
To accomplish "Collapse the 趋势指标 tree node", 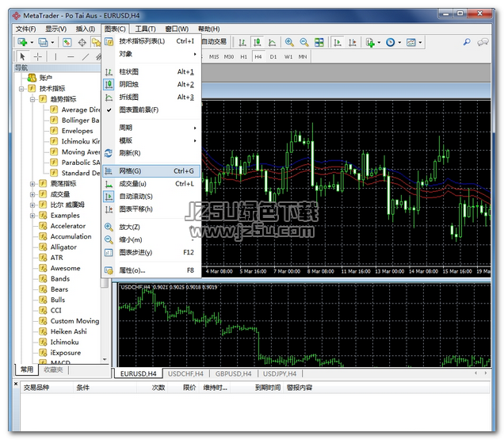I will (32, 99).
